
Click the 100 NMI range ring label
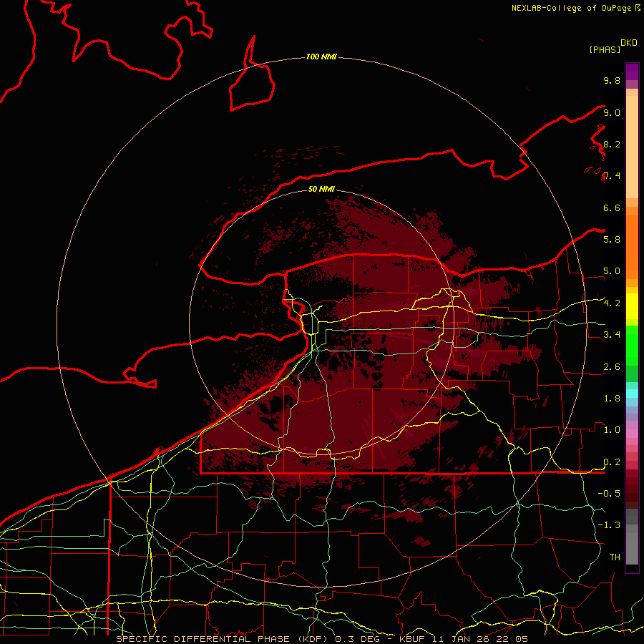tap(321, 57)
